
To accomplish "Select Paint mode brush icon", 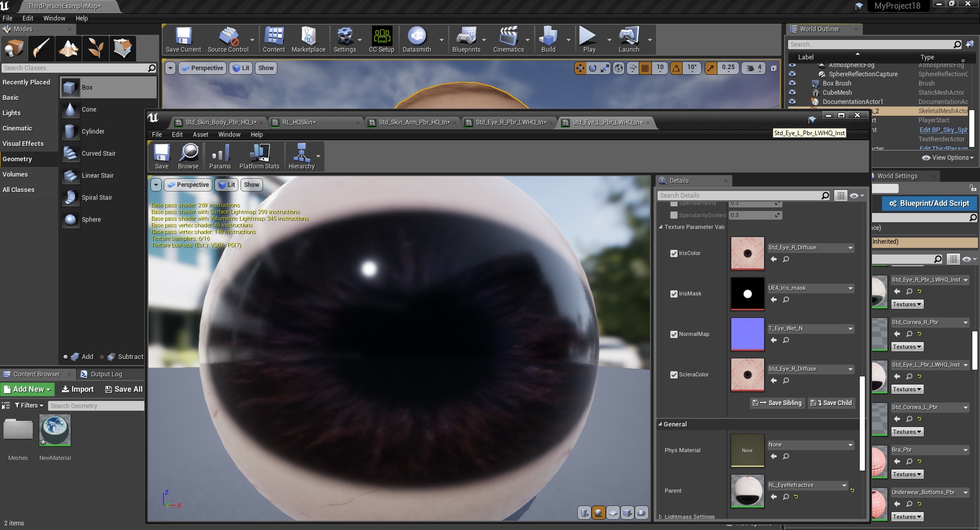I will coord(41,49).
